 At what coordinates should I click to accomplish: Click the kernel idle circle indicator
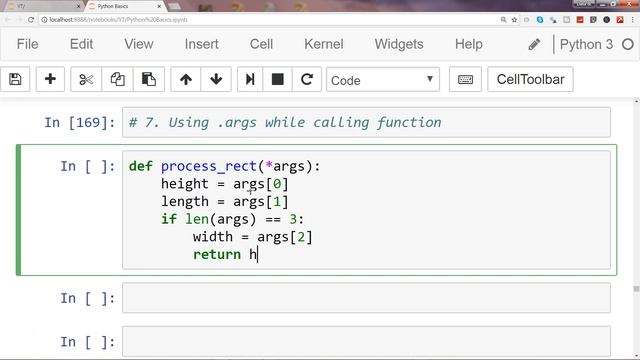[x=628, y=44]
